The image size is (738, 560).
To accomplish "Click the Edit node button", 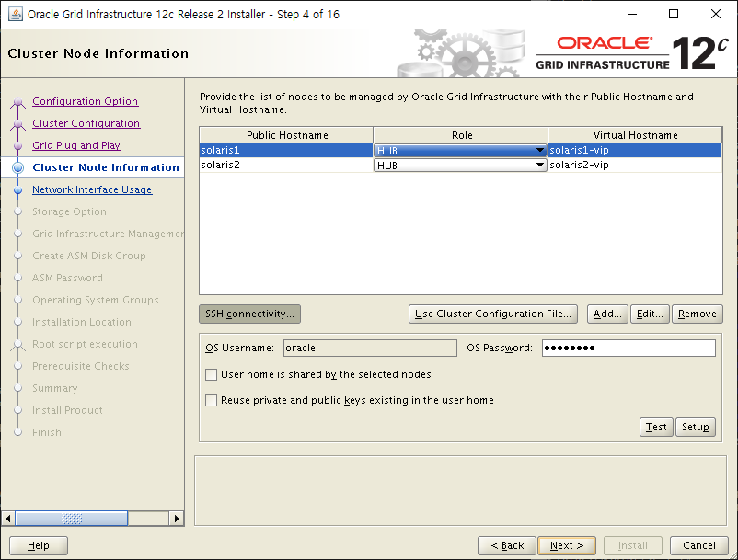I will click(x=650, y=314).
